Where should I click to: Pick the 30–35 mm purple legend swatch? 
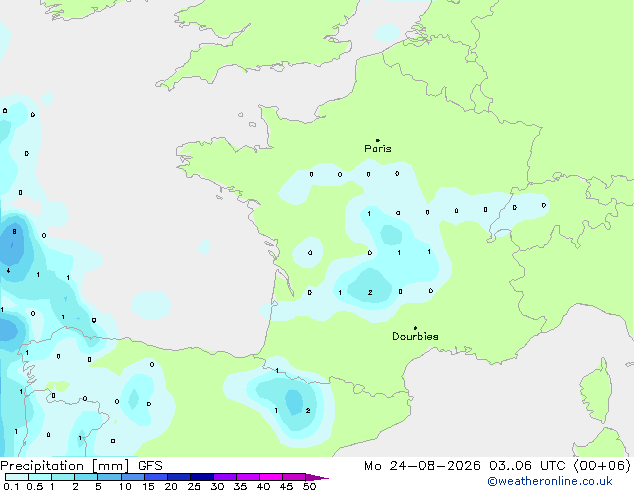(225, 477)
